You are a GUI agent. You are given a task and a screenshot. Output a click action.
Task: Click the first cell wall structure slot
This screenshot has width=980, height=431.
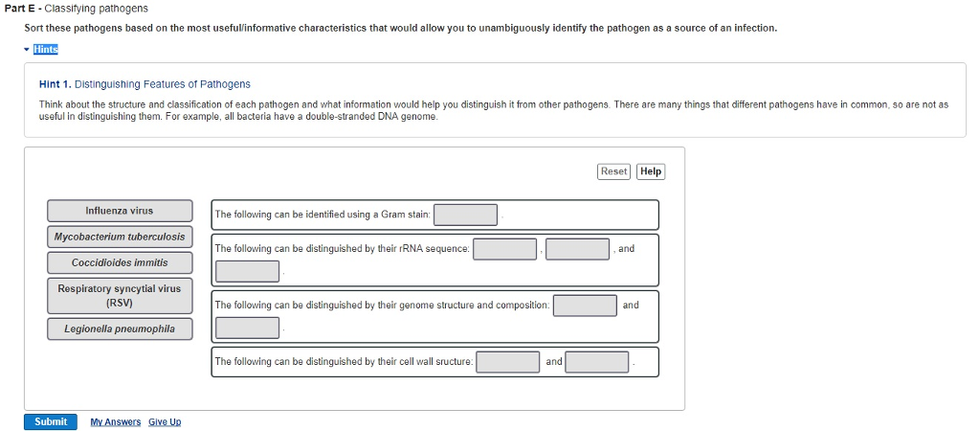tap(508, 362)
